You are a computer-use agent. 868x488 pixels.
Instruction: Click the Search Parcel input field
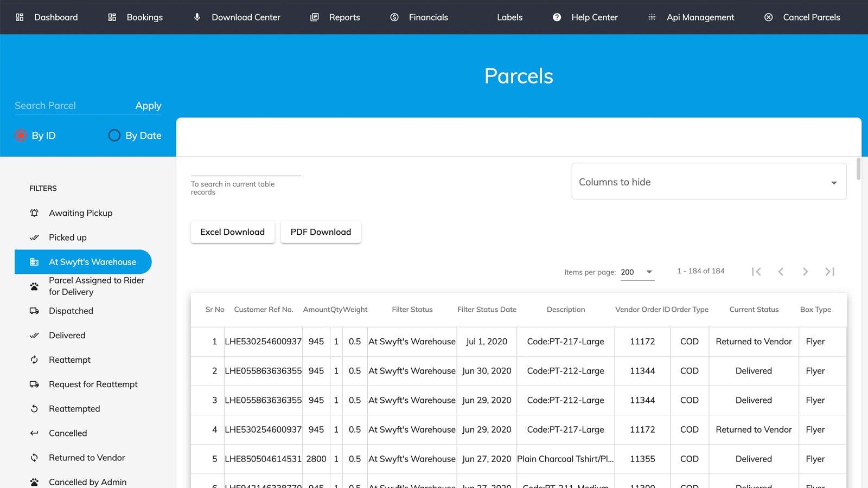(x=71, y=106)
